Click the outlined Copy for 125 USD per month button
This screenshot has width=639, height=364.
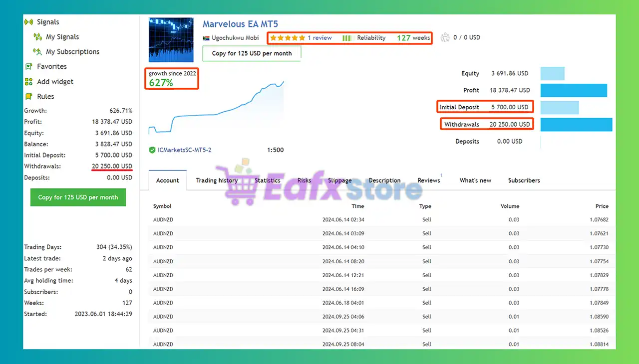click(252, 53)
